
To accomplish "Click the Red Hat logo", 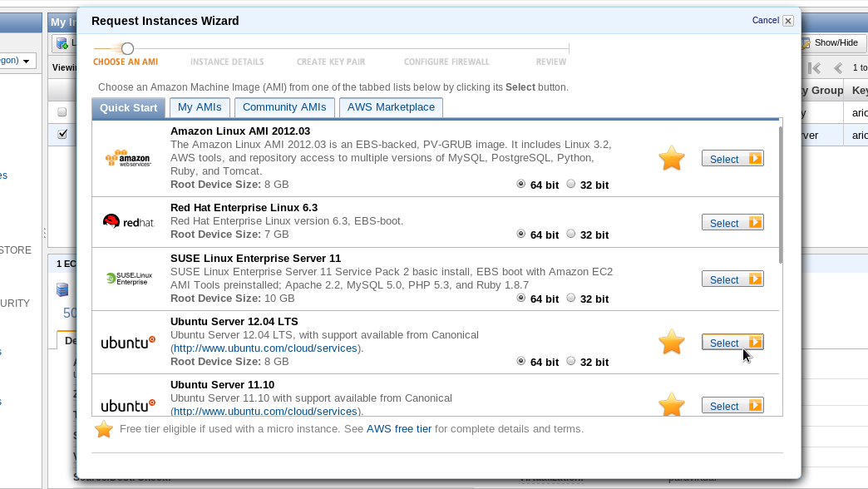I will pos(128,221).
